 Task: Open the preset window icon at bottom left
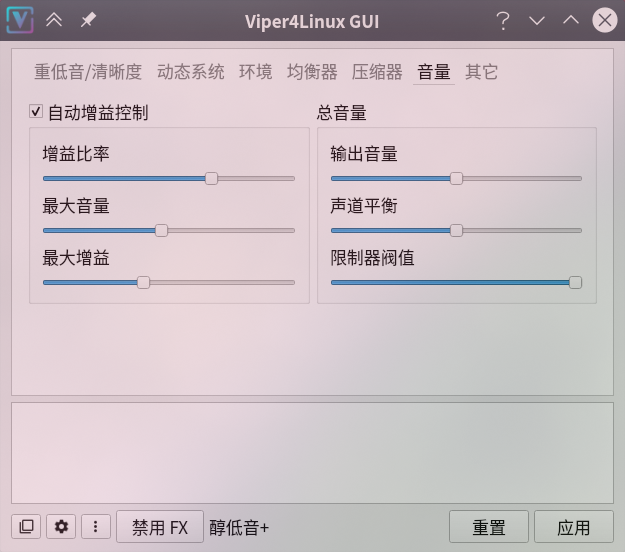(x=26, y=526)
